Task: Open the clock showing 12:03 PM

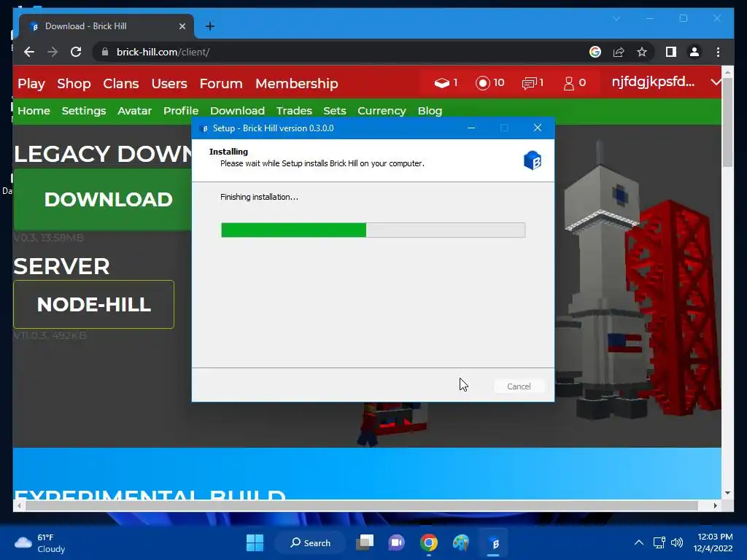Action: (713, 542)
